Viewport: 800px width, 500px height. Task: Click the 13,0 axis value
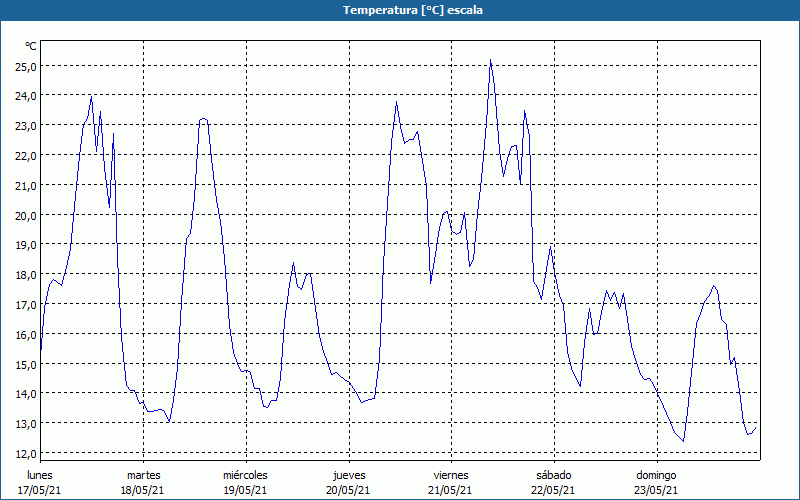[x=27, y=424]
